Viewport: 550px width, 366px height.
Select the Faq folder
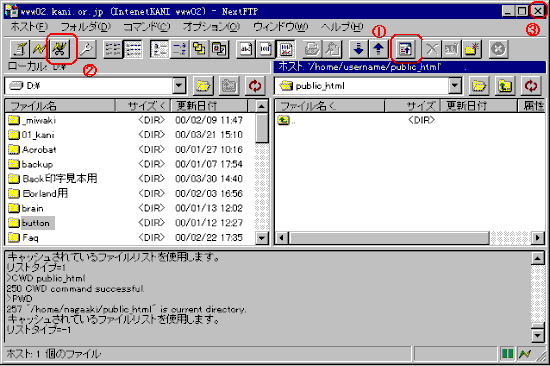pyautogui.click(x=23, y=238)
